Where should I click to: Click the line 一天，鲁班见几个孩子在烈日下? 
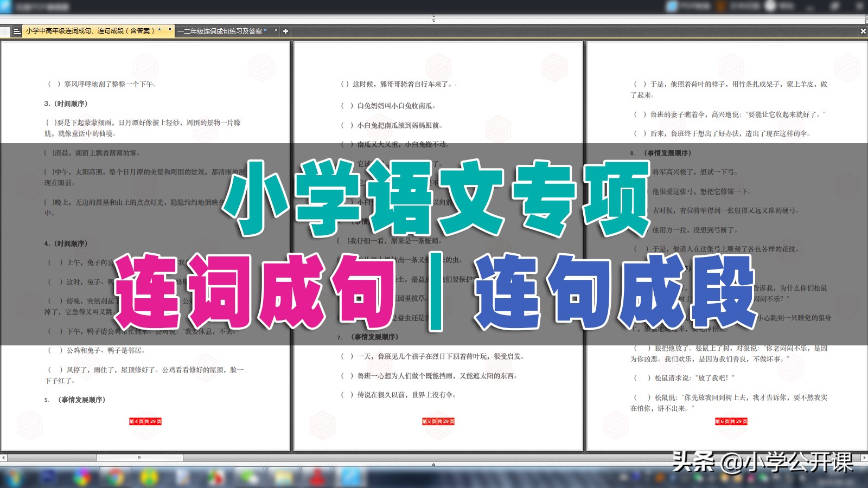click(433, 356)
